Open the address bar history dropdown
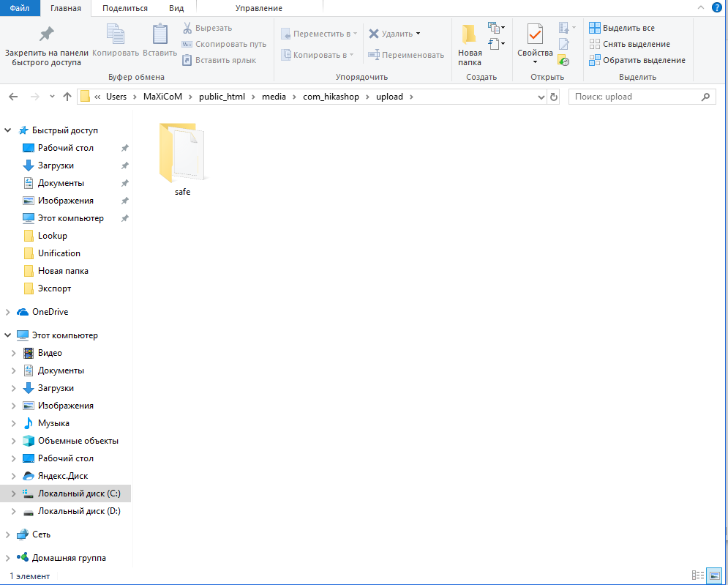This screenshot has height=585, width=728. tap(541, 97)
